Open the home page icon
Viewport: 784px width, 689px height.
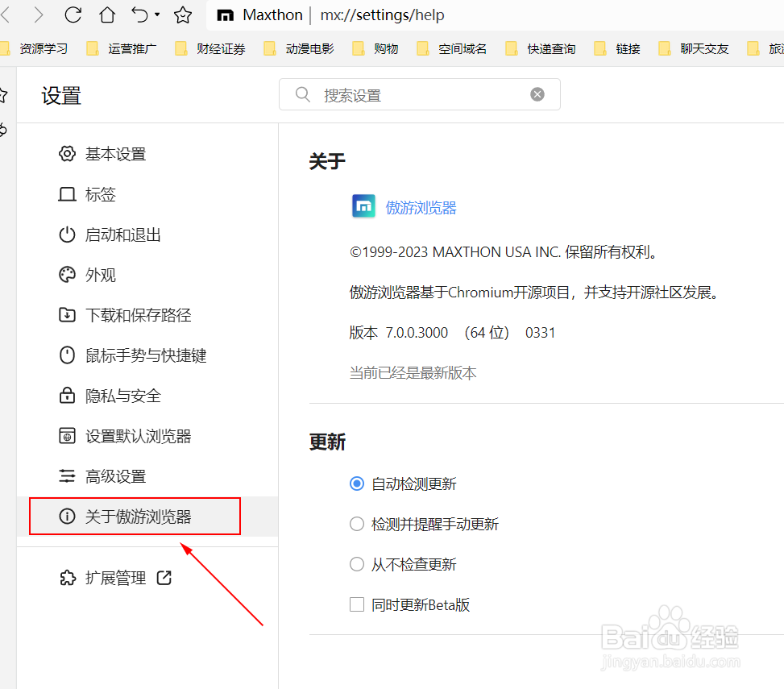coord(107,15)
